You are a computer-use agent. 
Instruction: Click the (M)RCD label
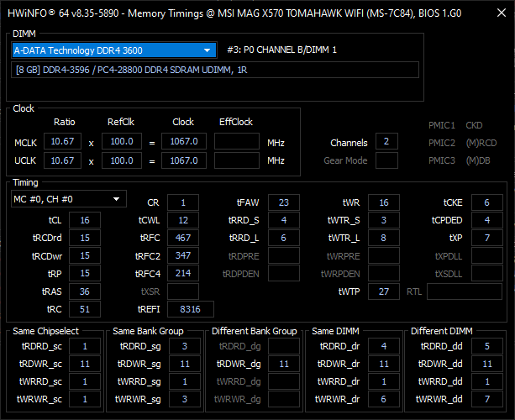coord(481,143)
